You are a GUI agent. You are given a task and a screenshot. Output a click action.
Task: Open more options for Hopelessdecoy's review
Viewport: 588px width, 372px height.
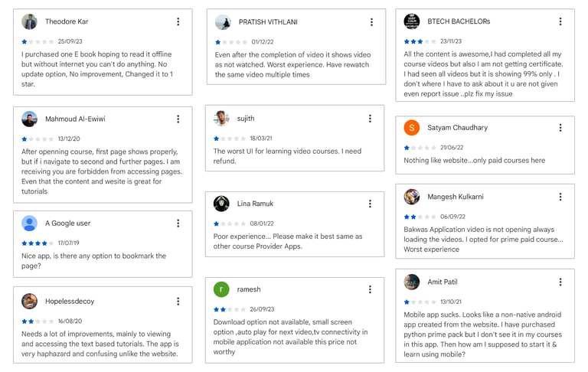[178, 302]
